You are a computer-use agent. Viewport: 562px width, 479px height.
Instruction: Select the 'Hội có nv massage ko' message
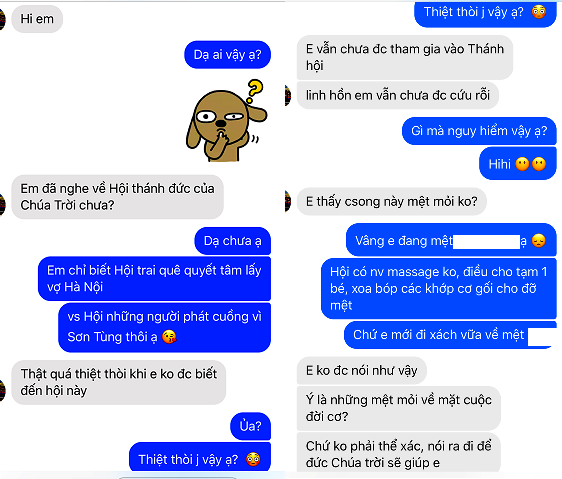(x=439, y=289)
